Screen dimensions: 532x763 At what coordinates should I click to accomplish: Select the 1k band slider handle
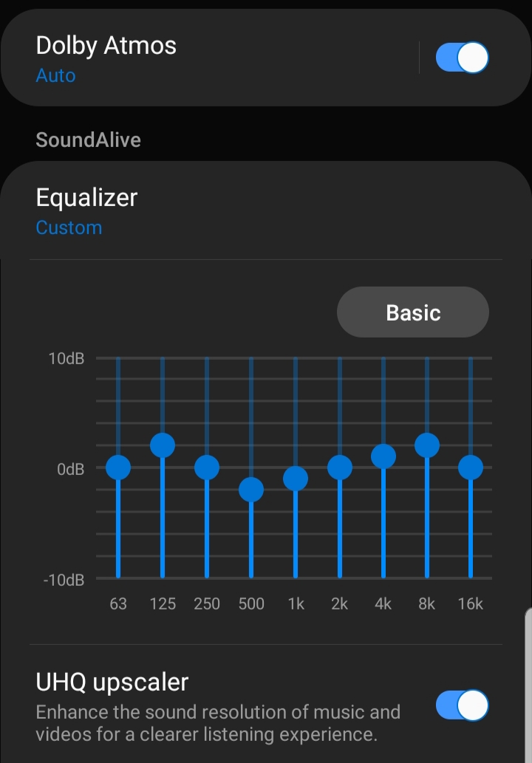click(x=296, y=479)
